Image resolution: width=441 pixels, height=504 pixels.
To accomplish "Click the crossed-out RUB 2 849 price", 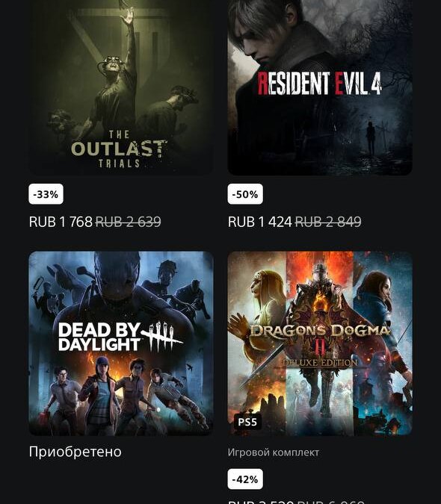I will pos(328,222).
